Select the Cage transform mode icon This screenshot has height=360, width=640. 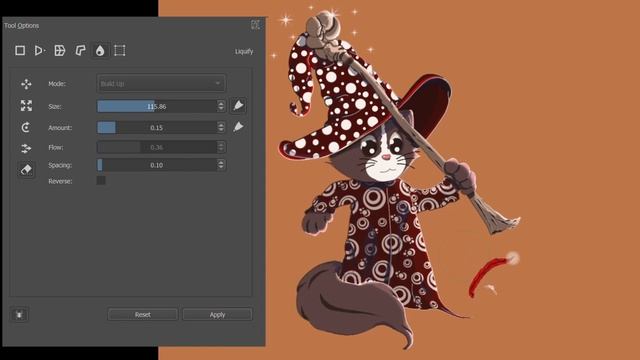80,51
